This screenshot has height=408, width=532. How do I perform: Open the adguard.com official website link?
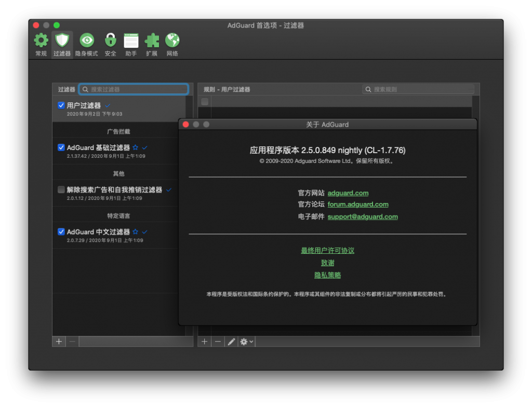click(348, 193)
